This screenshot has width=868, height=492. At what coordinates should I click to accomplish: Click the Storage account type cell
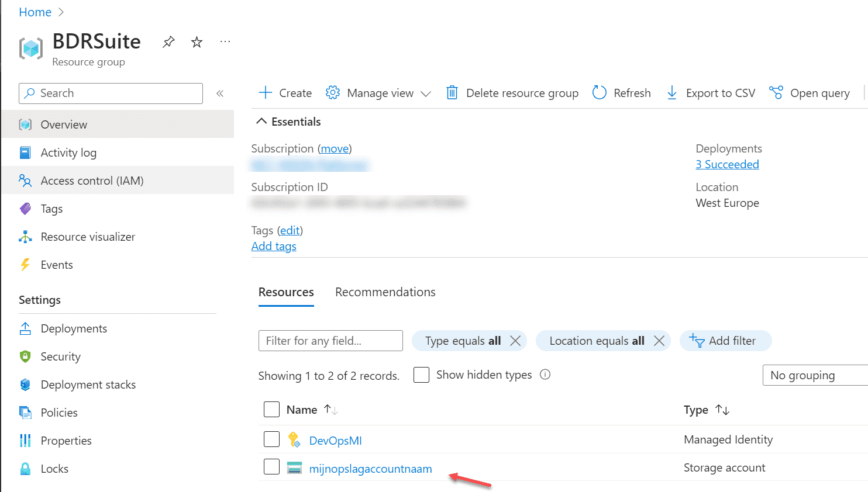click(x=724, y=467)
